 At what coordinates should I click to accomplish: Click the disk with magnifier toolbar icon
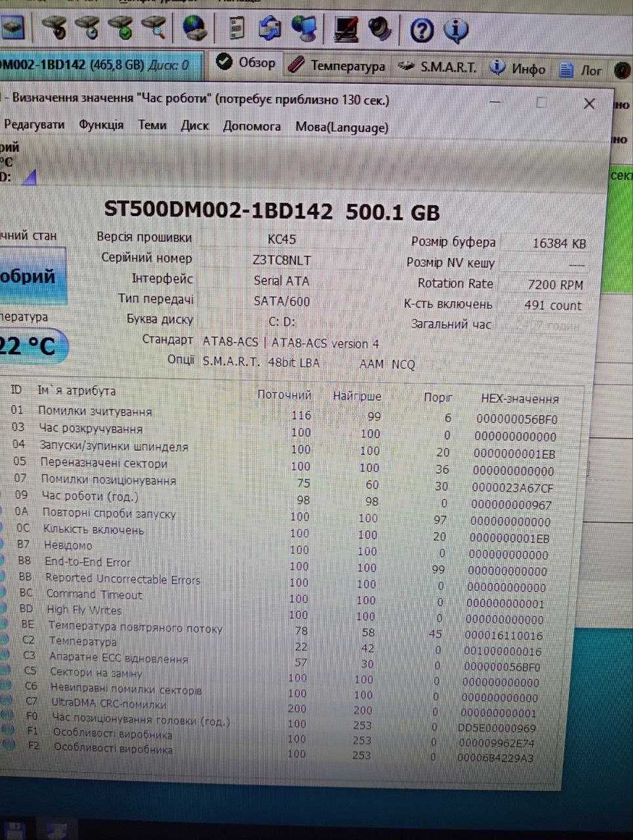pyautogui.click(x=154, y=28)
